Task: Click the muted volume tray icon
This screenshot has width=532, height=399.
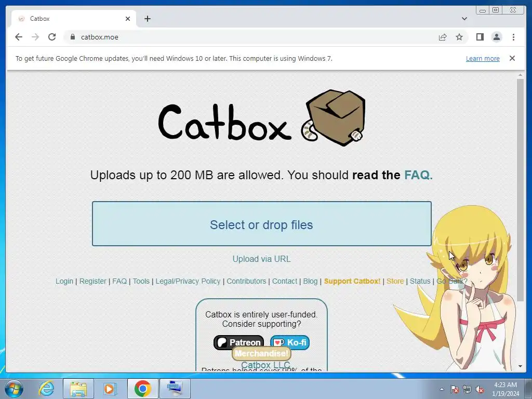Action: pyautogui.click(x=480, y=389)
